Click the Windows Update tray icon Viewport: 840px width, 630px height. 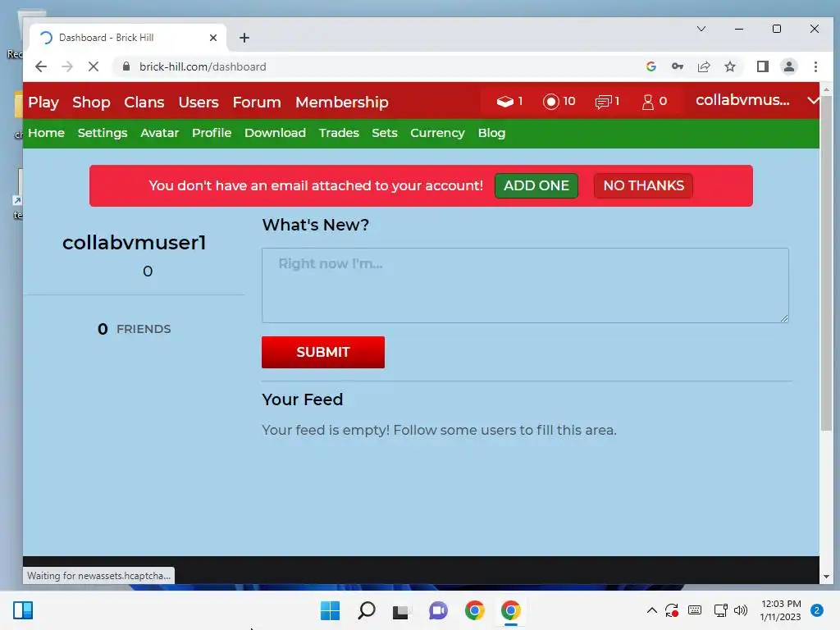(672, 610)
